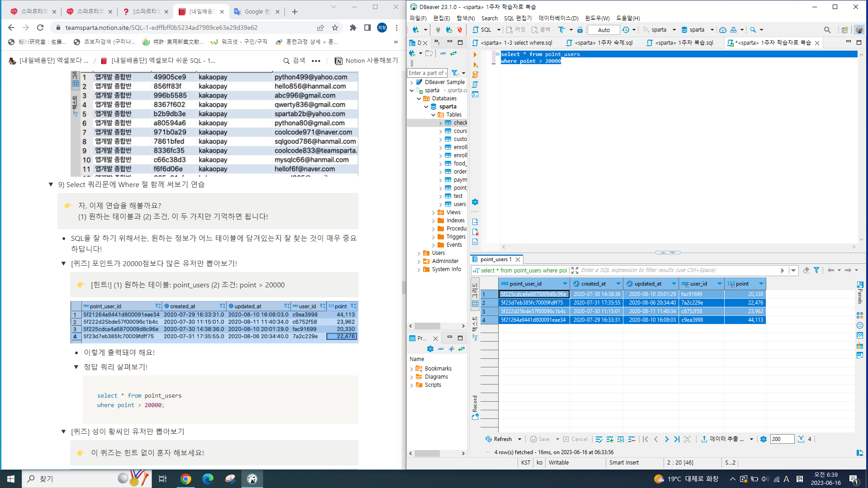This screenshot has width=868, height=488.
Task: Click the red disconnect plug icon
Action: click(x=460, y=30)
